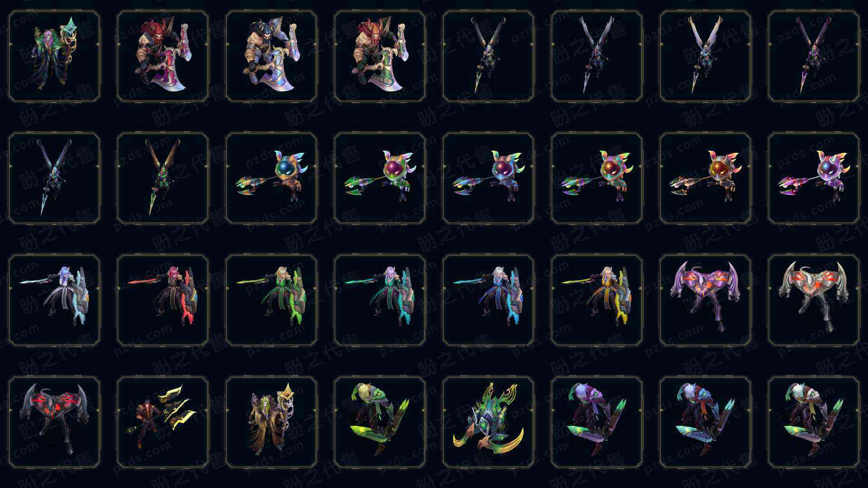868x488 pixels.
Task: Pick the warrior with golden floating blades
Action: [x=163, y=422]
